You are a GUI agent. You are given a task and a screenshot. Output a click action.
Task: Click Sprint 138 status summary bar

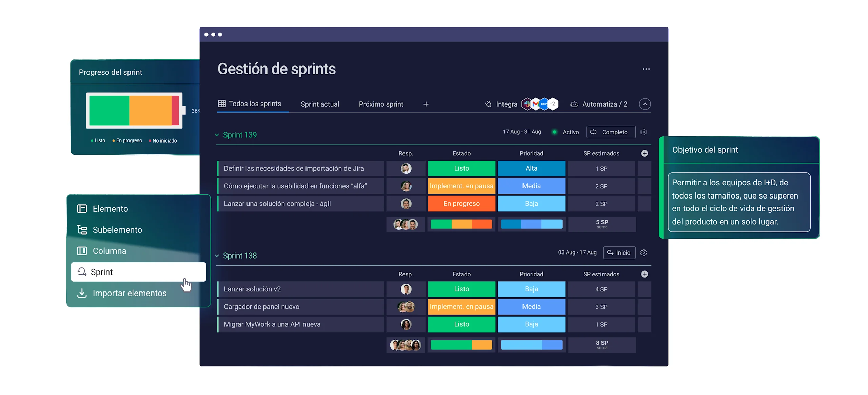(x=461, y=345)
